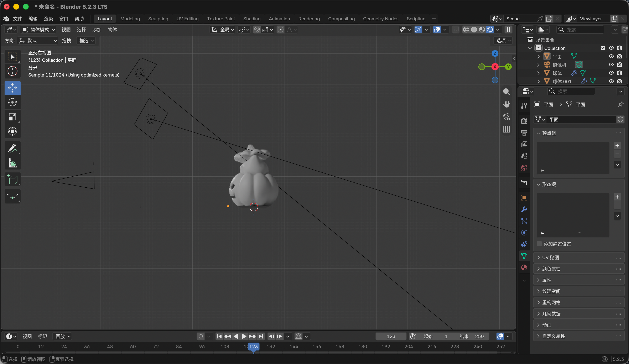Open the Physics properties tab
629x364 pixels.
(524, 232)
